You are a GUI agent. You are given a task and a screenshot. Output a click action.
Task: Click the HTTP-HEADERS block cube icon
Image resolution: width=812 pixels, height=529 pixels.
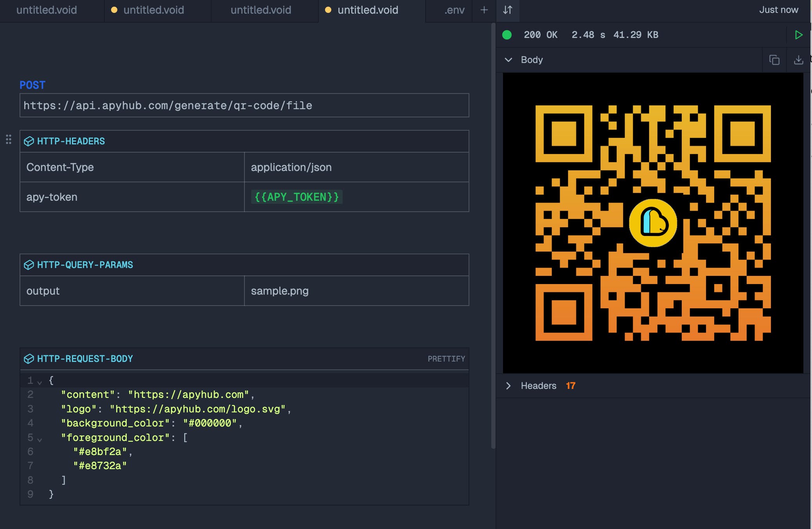coord(29,141)
